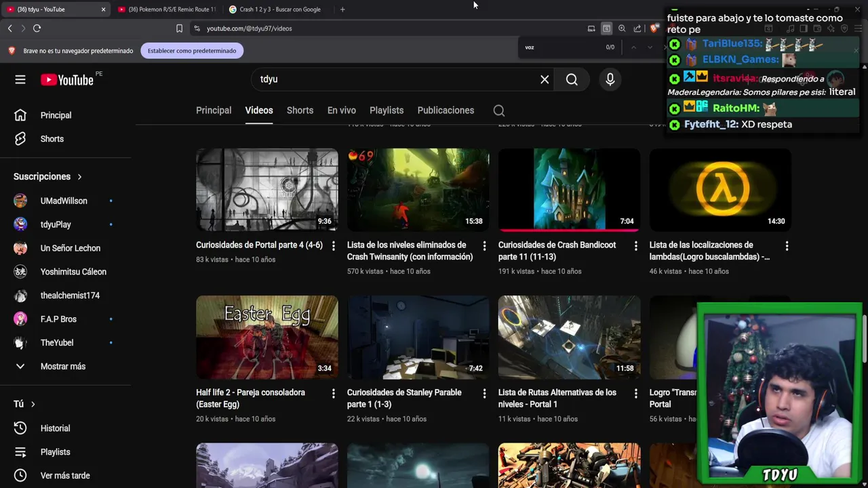Open a new browser tab
Screen dimensions: 868x488
pyautogui.click(x=342, y=9)
